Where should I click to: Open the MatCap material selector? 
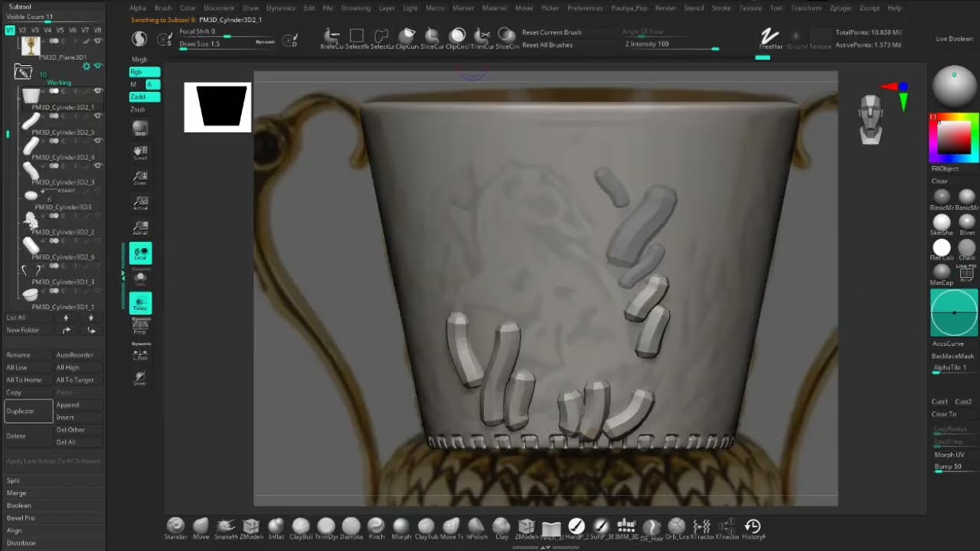(x=942, y=274)
